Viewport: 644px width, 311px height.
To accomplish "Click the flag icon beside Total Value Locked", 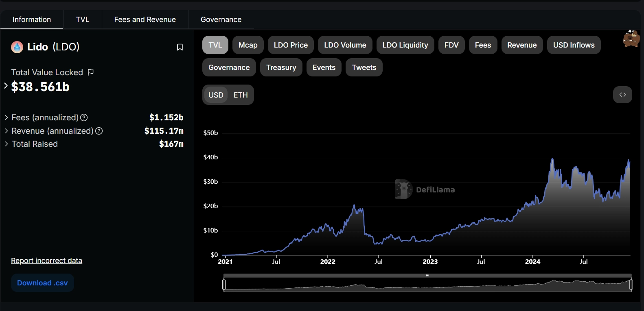I will [90, 72].
